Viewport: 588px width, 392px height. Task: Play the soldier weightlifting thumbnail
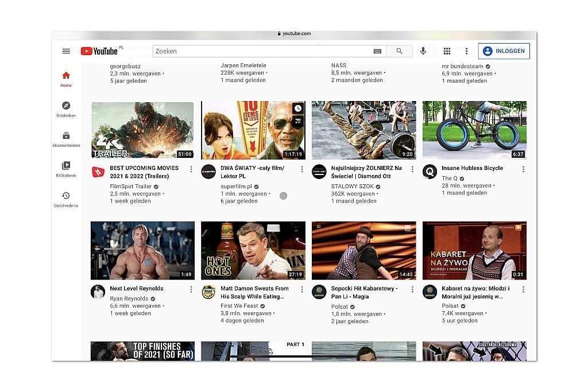[363, 130]
